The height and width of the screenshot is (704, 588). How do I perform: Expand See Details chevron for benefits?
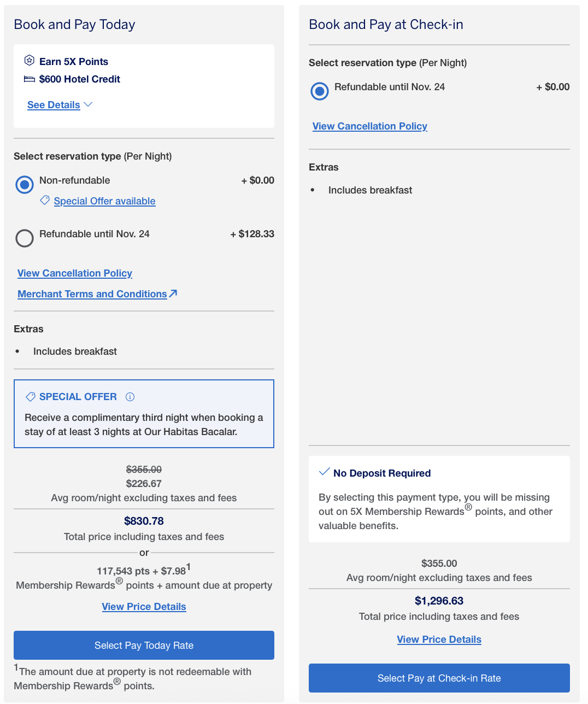tap(88, 104)
